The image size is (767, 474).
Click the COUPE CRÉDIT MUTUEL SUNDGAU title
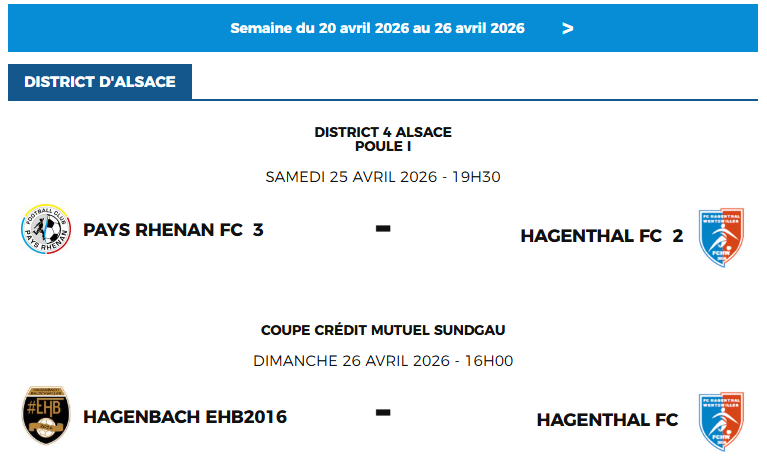(x=383, y=330)
